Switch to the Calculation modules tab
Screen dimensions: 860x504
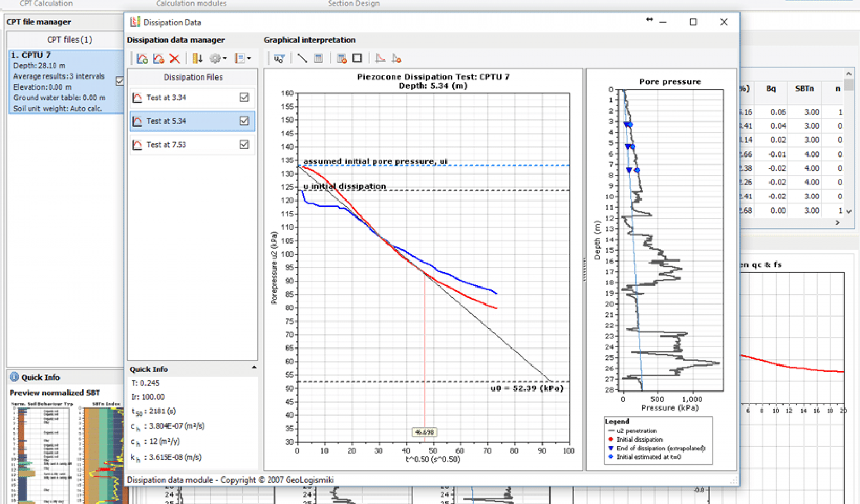point(191,3)
